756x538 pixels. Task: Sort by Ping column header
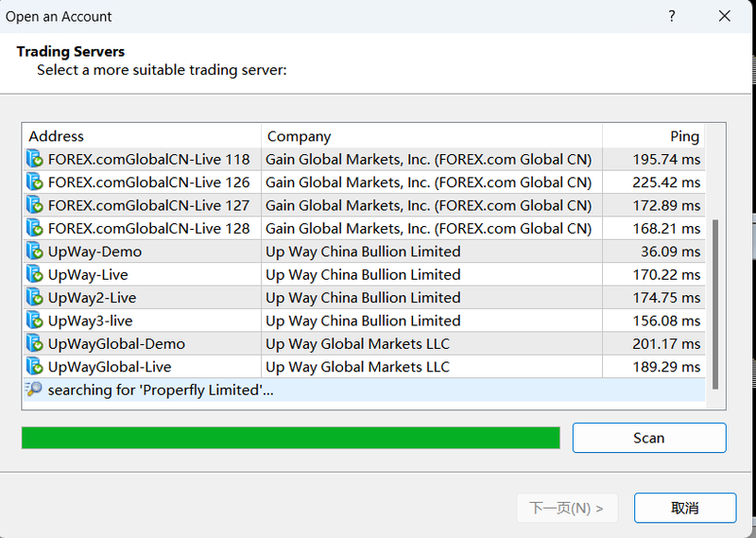tap(654, 136)
